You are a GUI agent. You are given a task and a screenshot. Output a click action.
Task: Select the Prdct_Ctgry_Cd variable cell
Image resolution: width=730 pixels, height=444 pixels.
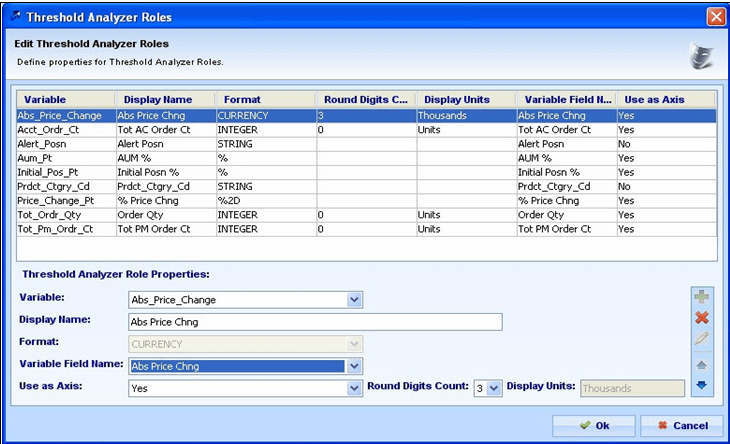coord(66,187)
